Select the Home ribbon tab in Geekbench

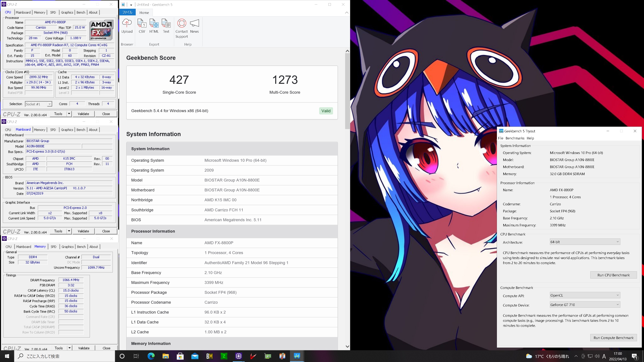(144, 13)
